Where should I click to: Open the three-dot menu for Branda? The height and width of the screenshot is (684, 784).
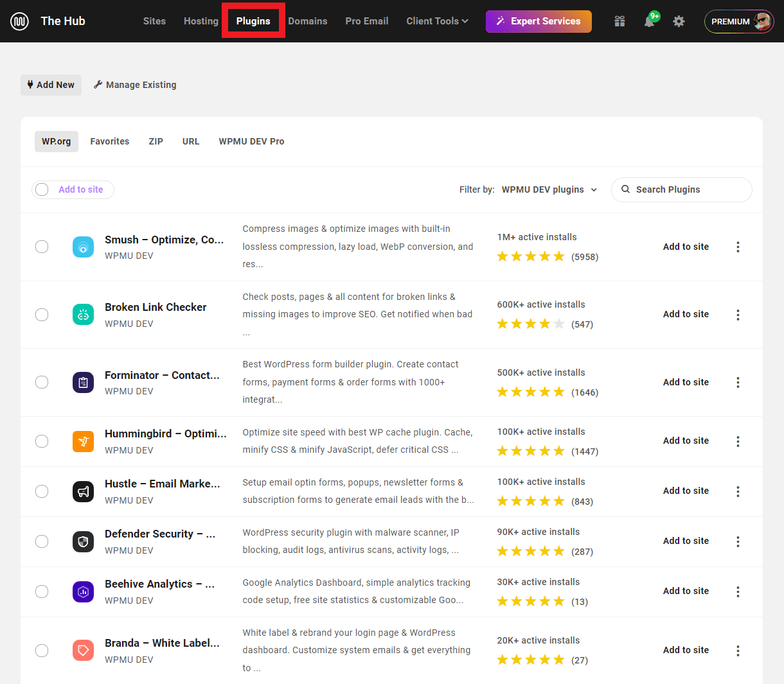coord(738,651)
